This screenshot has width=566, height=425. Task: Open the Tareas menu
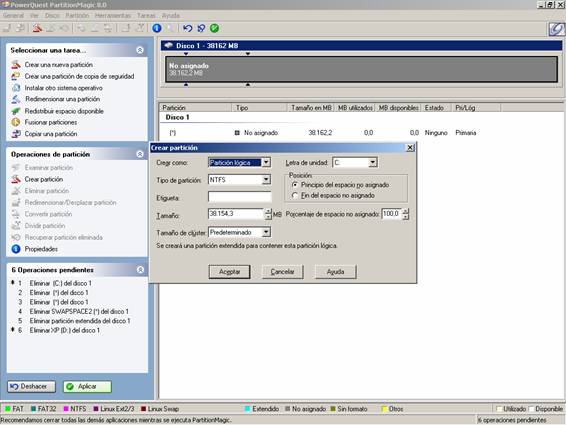[146, 16]
